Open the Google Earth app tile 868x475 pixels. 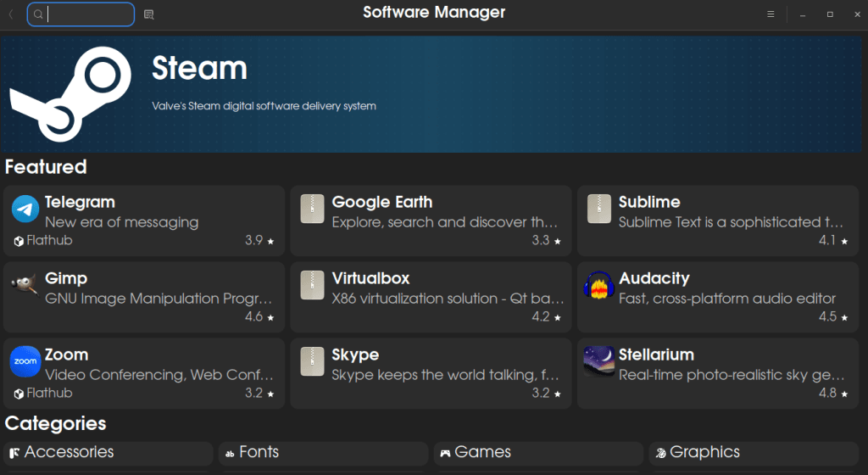[x=431, y=221]
